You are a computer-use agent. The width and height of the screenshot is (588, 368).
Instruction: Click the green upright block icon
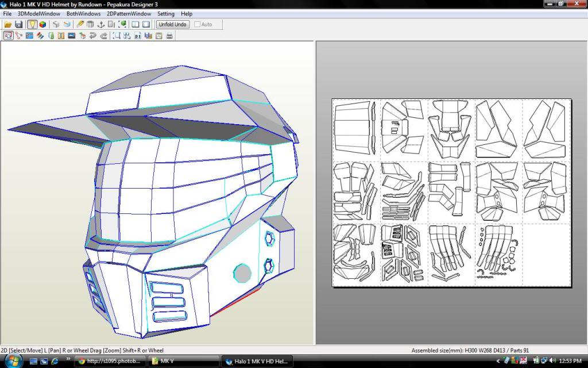click(x=51, y=36)
